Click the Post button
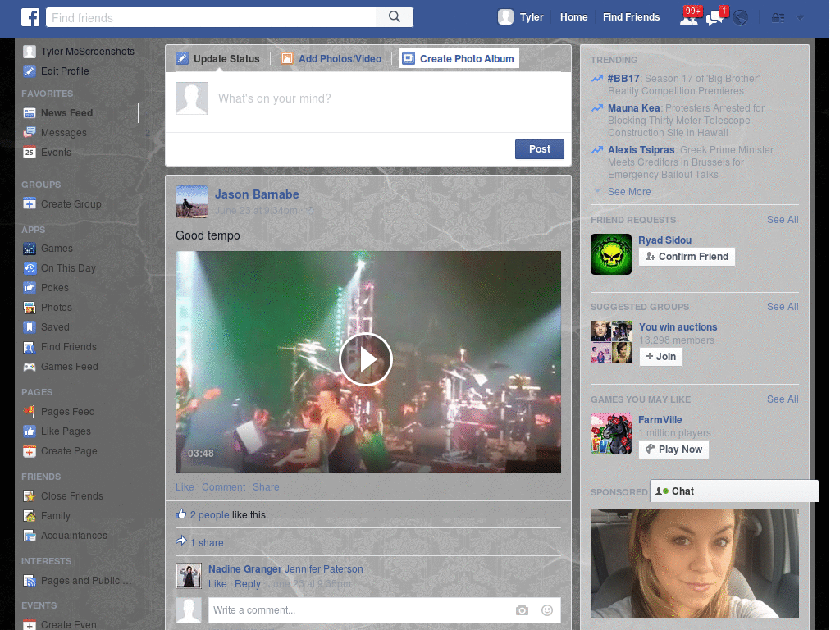 (x=540, y=149)
